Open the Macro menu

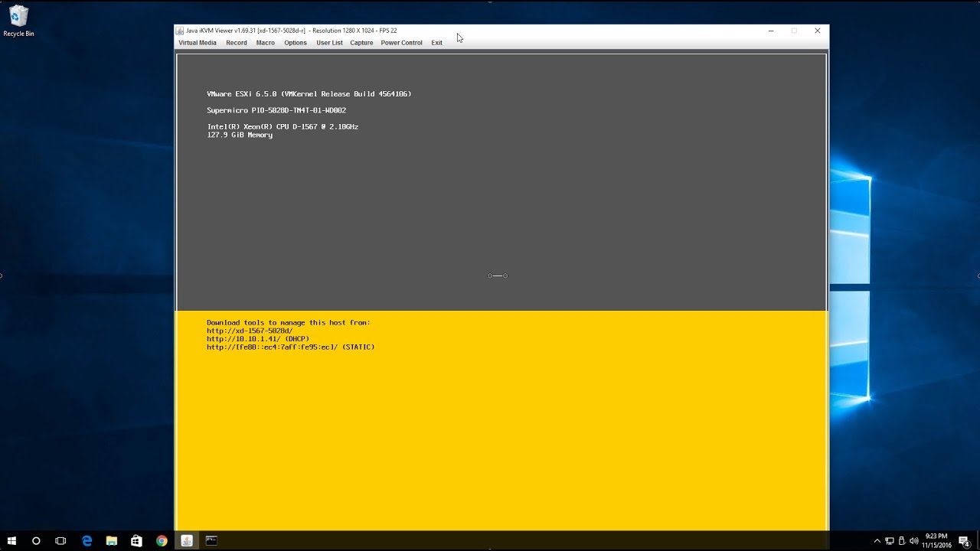pos(266,43)
